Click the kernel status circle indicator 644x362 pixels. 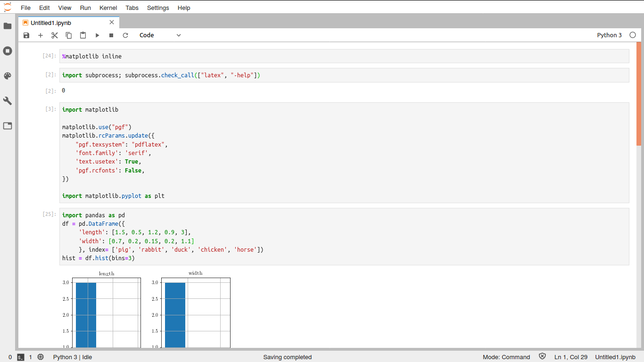pyautogui.click(x=633, y=35)
